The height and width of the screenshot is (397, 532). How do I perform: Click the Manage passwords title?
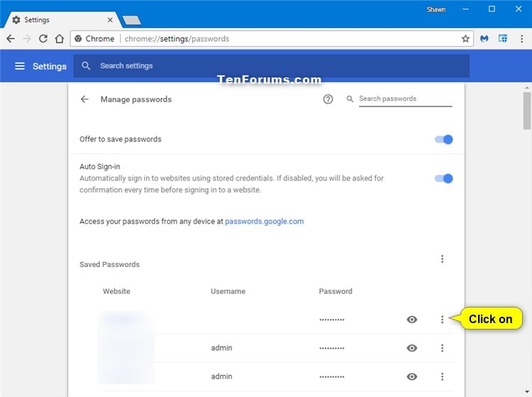pos(136,99)
